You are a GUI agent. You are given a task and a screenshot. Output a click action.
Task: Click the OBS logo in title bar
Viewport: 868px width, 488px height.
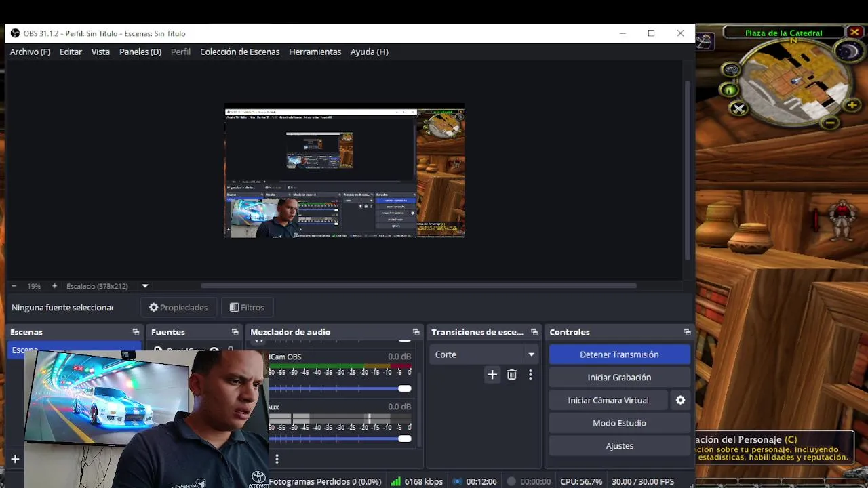(x=15, y=33)
